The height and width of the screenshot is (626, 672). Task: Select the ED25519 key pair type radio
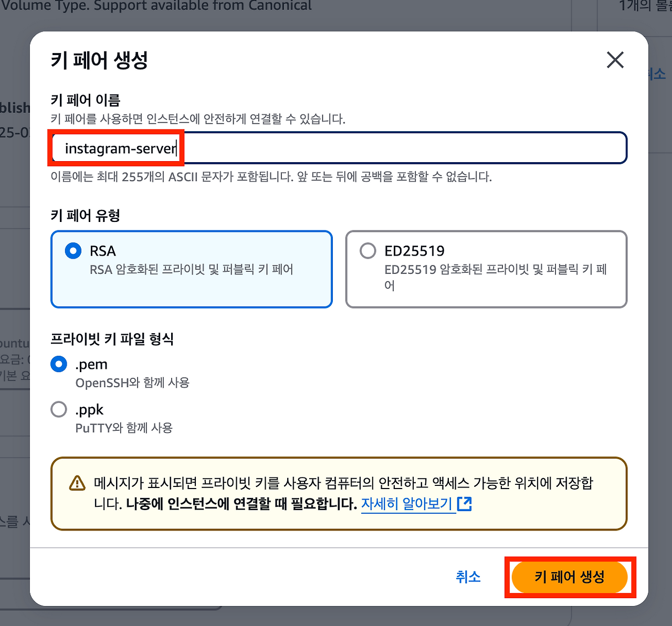point(367,251)
